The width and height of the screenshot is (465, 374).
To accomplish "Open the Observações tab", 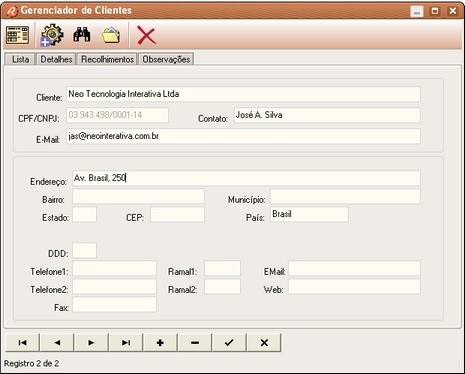I will (x=166, y=59).
